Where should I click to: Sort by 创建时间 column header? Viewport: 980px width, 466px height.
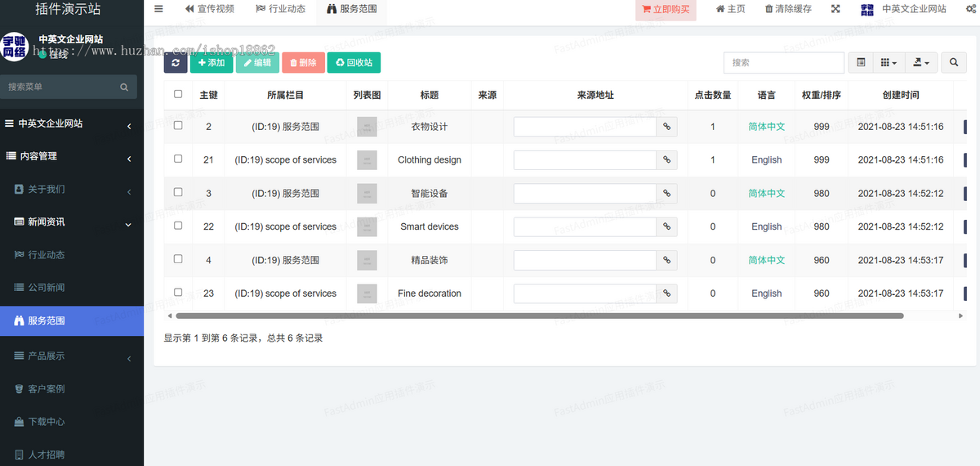[901, 95]
